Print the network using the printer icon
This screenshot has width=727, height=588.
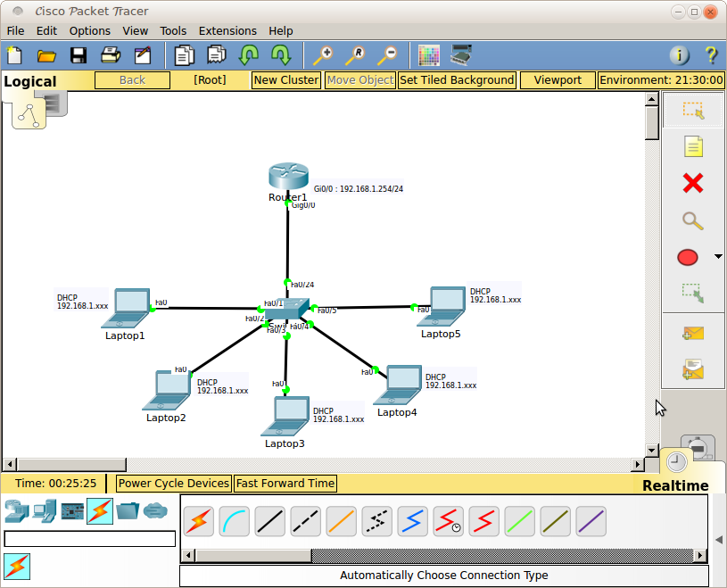(111, 55)
